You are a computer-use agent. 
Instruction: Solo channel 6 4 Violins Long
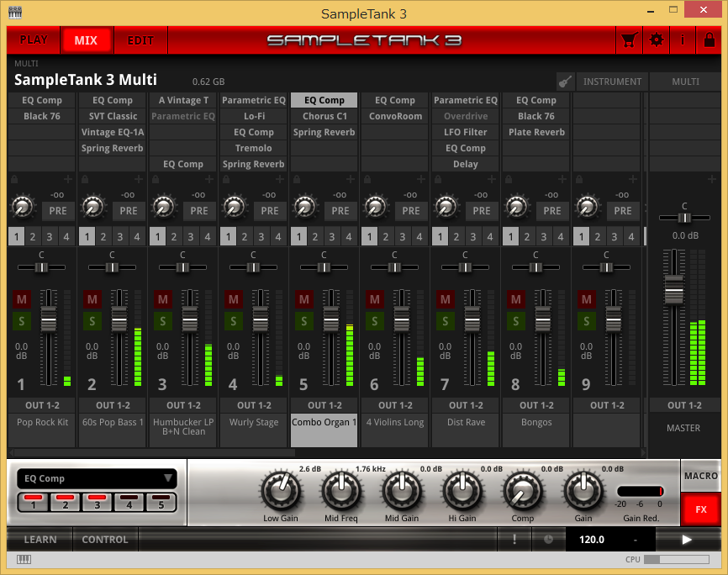point(375,321)
